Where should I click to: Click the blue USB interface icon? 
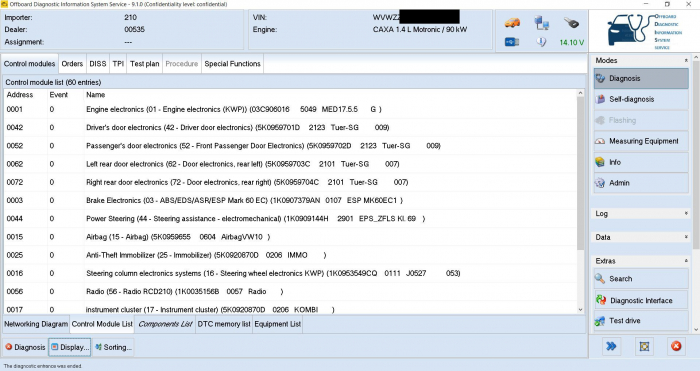512,42
